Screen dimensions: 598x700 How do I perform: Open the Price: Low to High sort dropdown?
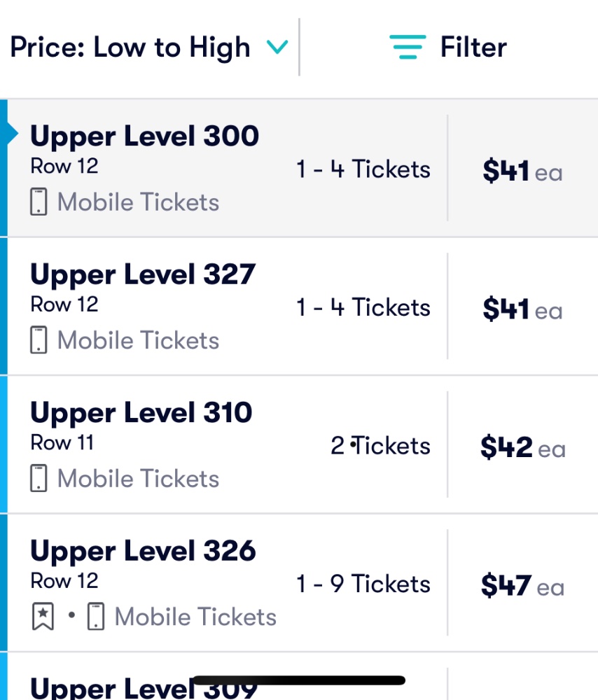point(149,48)
